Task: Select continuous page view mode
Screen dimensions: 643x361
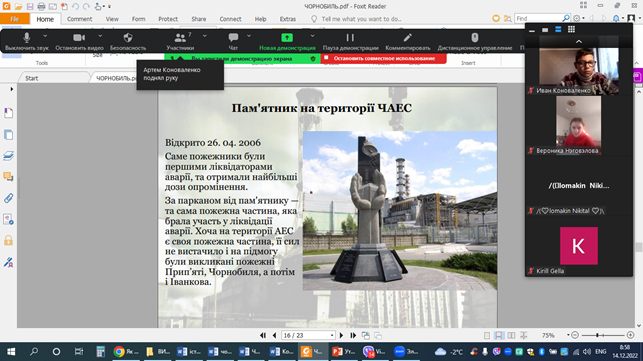Action: coord(499,336)
